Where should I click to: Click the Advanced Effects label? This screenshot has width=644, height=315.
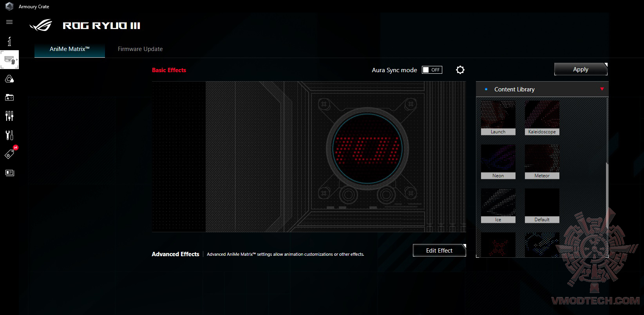pyautogui.click(x=175, y=254)
